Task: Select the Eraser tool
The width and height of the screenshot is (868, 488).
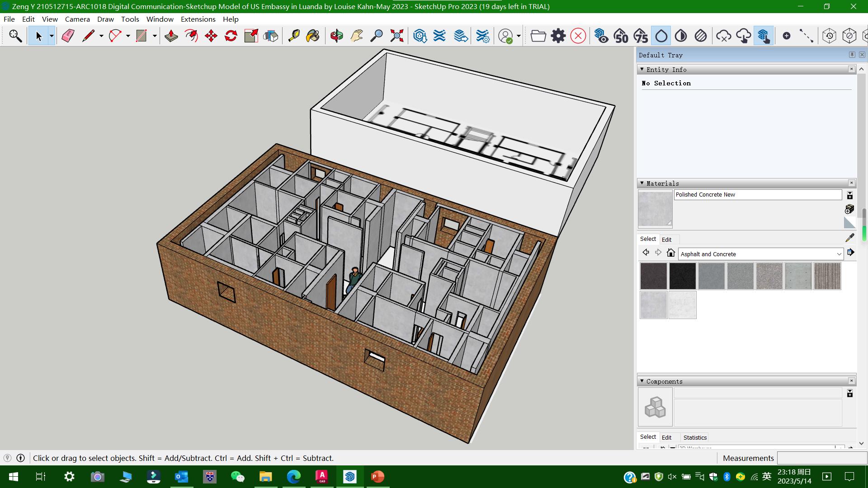Action: click(x=68, y=36)
